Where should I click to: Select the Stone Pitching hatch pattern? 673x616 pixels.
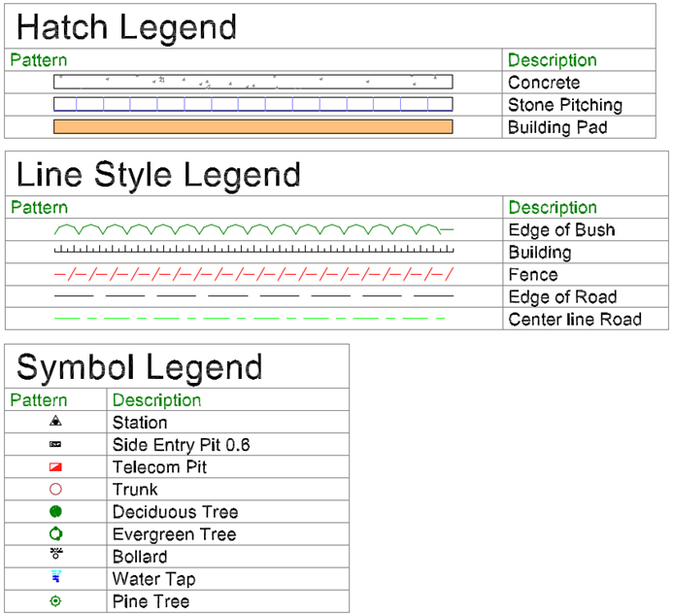(x=253, y=104)
